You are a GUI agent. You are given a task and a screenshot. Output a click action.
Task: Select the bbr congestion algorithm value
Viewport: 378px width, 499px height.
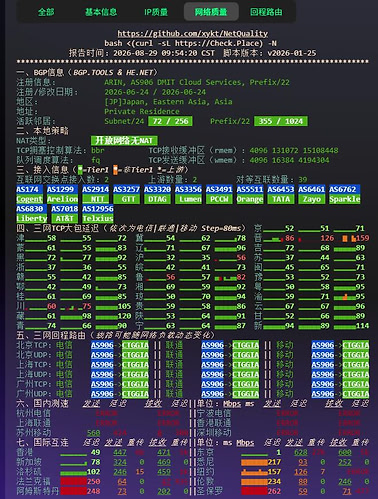[98, 150]
